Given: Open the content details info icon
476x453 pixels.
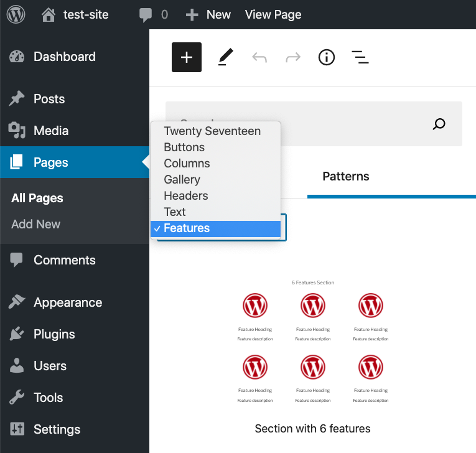Looking at the screenshot, I should [326, 57].
